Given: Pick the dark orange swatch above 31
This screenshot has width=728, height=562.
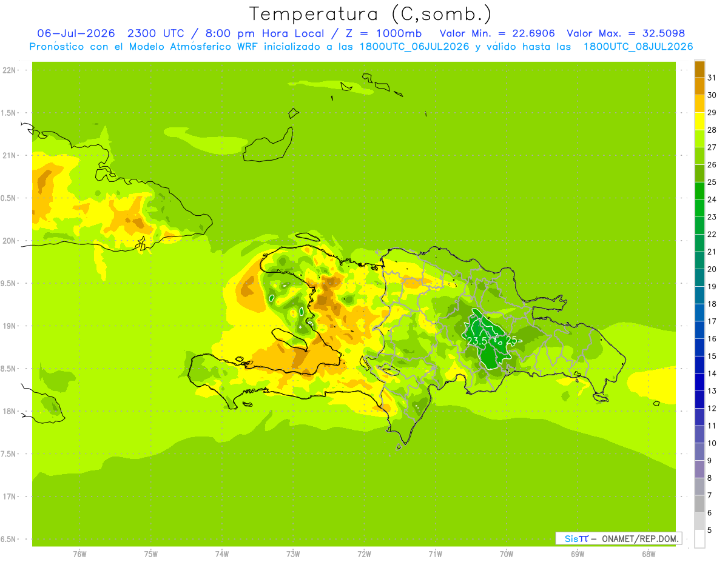Looking at the screenshot, I should pos(699,69).
